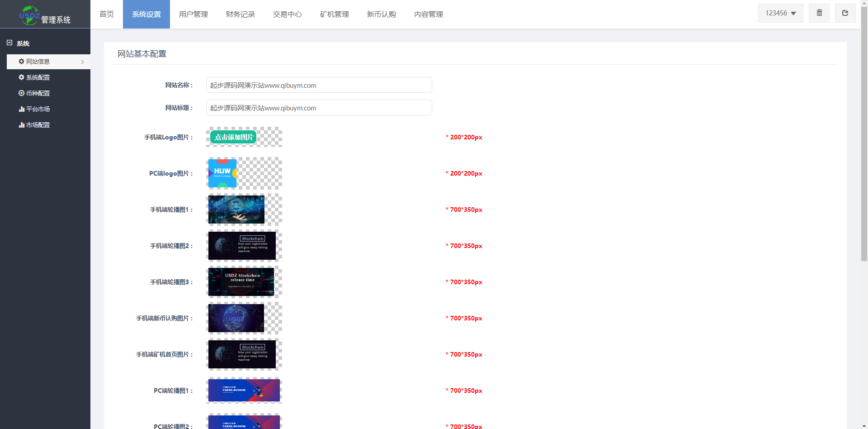Click the 网站名称 input field
868x429 pixels.
319,85
